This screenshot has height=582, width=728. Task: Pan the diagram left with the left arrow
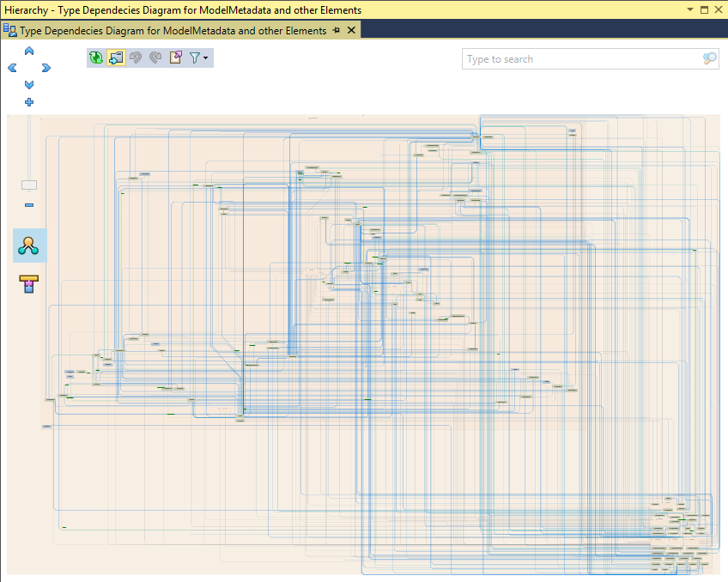(x=13, y=68)
